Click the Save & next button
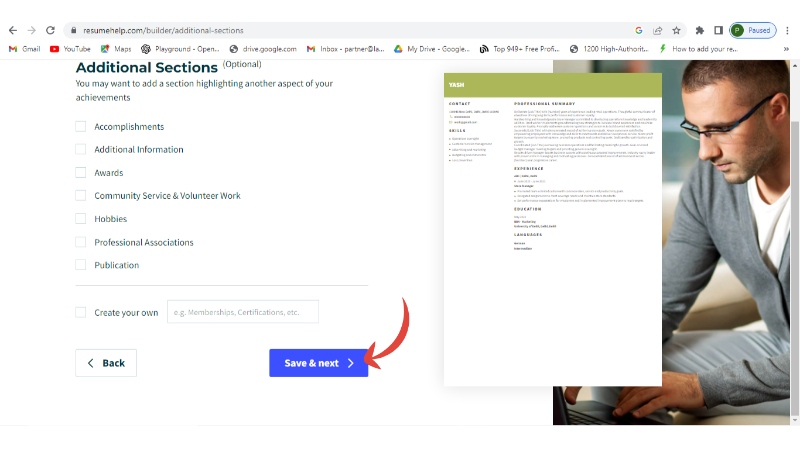This screenshot has height=449, width=800. 318,363
